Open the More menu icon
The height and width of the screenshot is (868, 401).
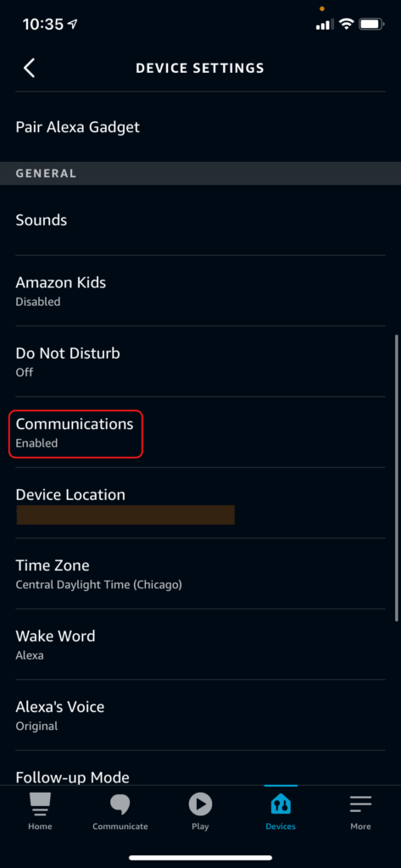[x=360, y=804]
